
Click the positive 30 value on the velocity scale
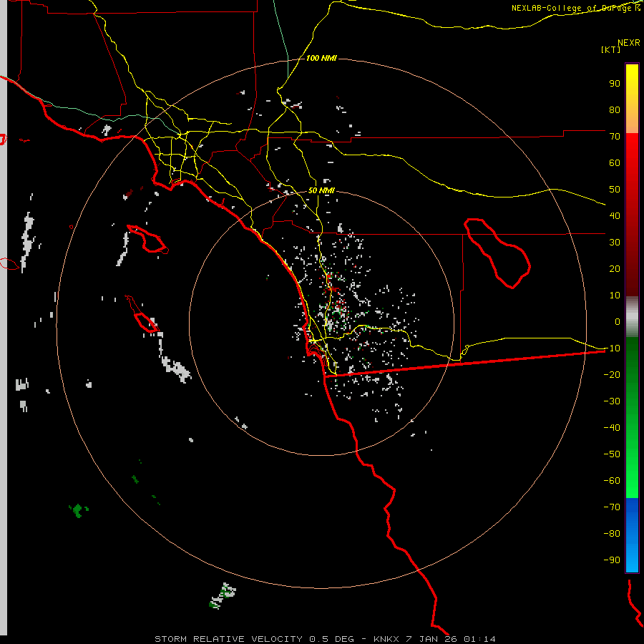coord(615,243)
